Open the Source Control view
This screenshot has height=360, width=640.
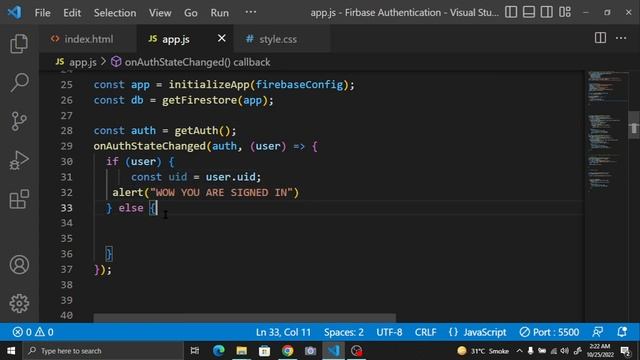coord(19,121)
